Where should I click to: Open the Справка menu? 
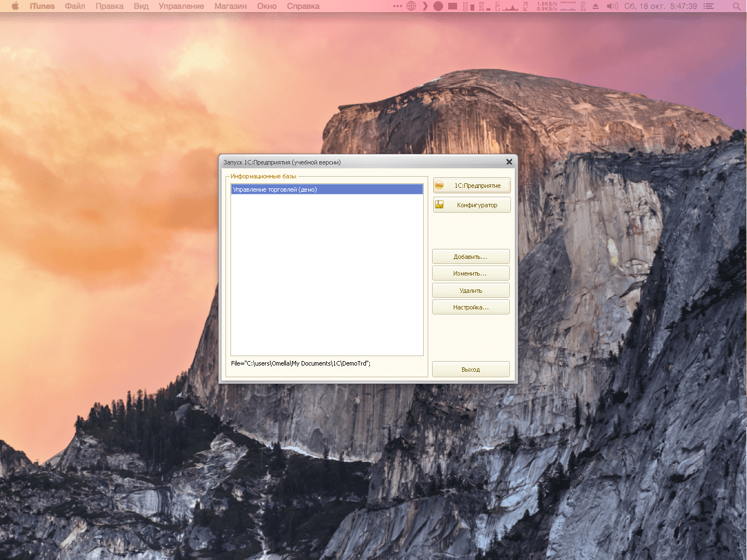pos(303,6)
